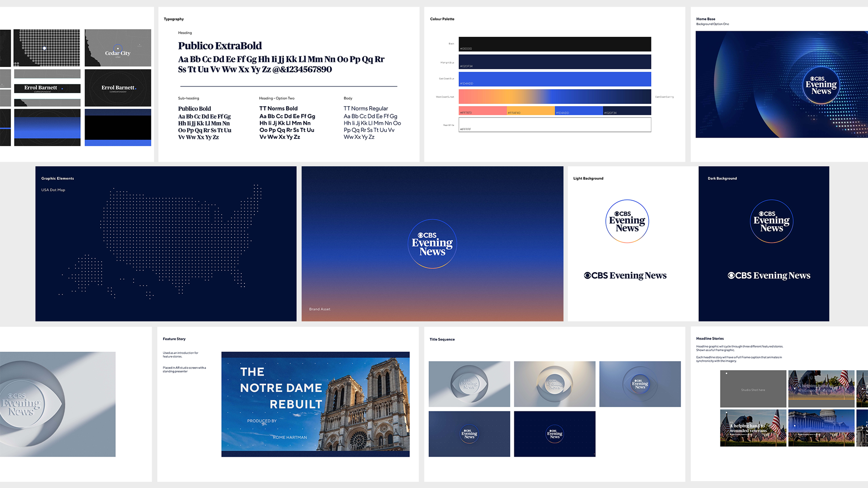
Task: Click the logo on the sunset Brand Asset
Action: (x=432, y=244)
